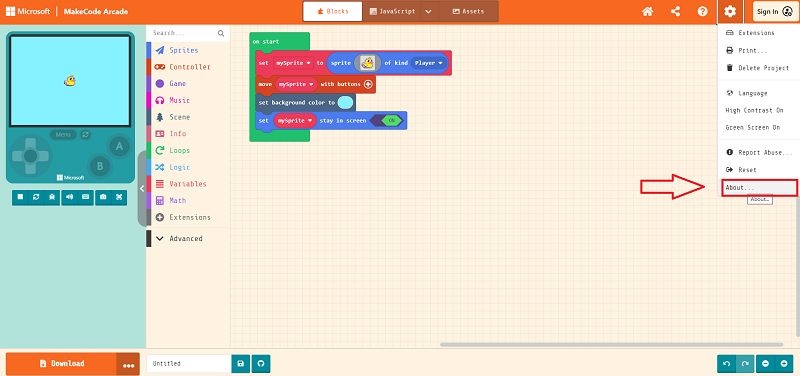
Task: Turn High Contrast On
Action: tap(755, 110)
